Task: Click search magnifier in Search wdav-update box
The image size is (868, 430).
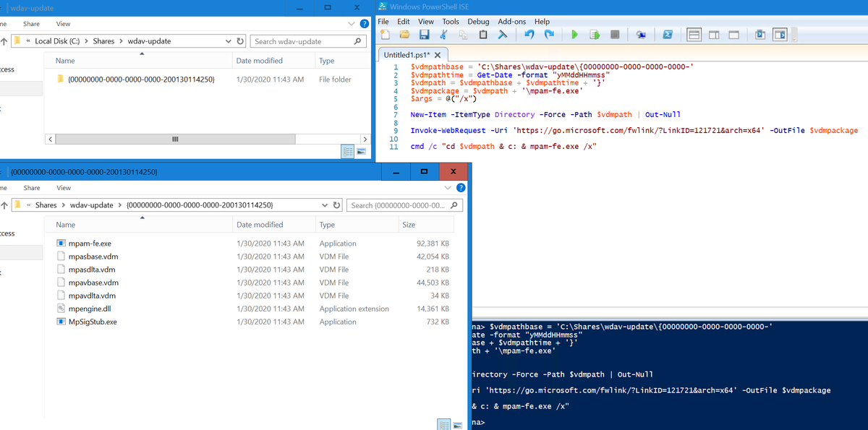Action: coord(357,41)
